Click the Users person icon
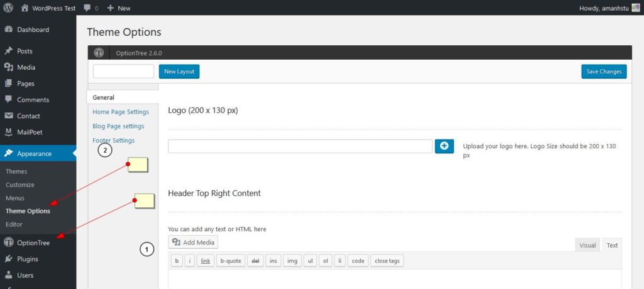The image size is (644, 289). pos(9,275)
